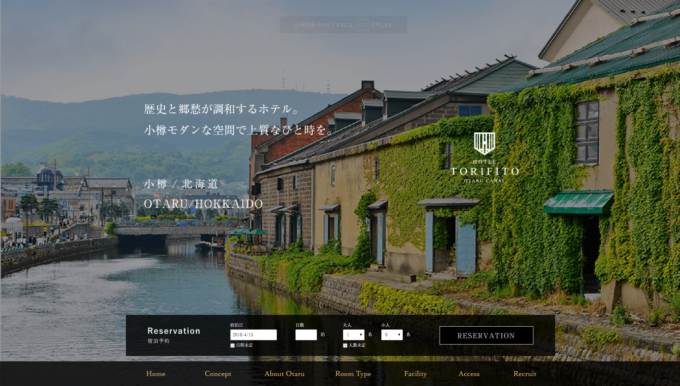Click the Reservation label in booking bar
Viewport: 680px width, 386px height.
(173, 331)
